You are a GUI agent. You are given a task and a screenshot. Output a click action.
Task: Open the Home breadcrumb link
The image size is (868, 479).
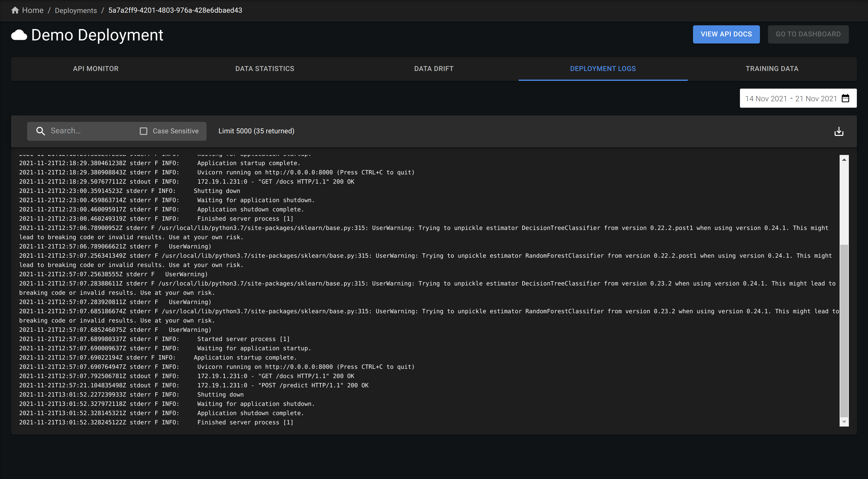[33, 10]
